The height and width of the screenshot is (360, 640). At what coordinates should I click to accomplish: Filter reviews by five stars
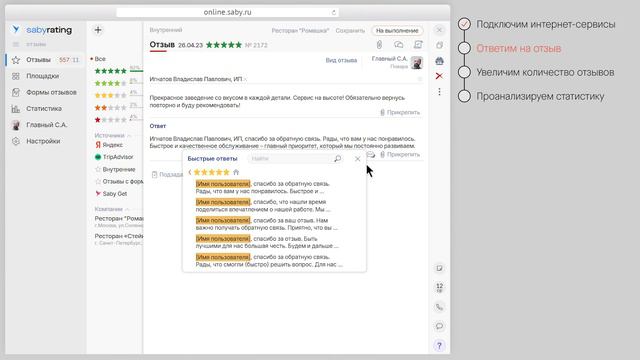(111, 71)
